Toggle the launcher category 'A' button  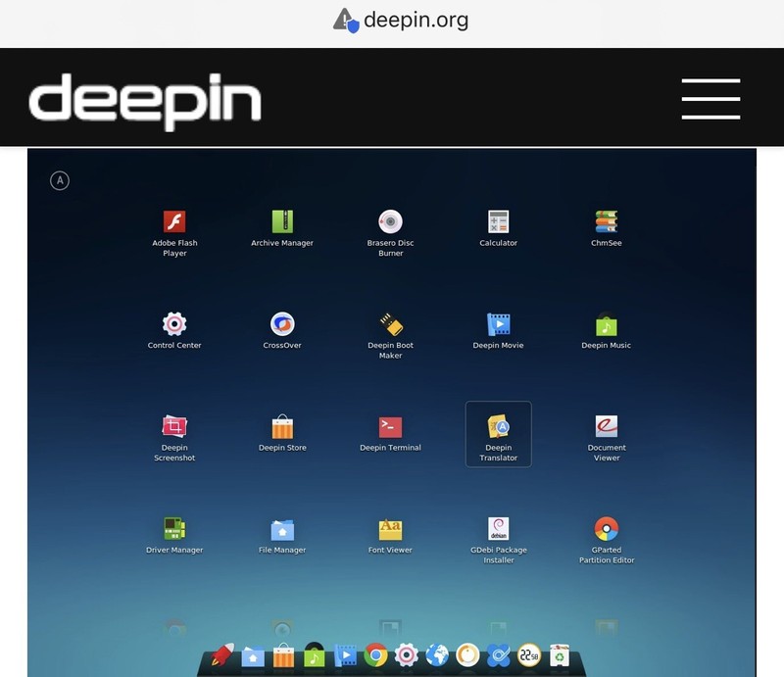60,180
